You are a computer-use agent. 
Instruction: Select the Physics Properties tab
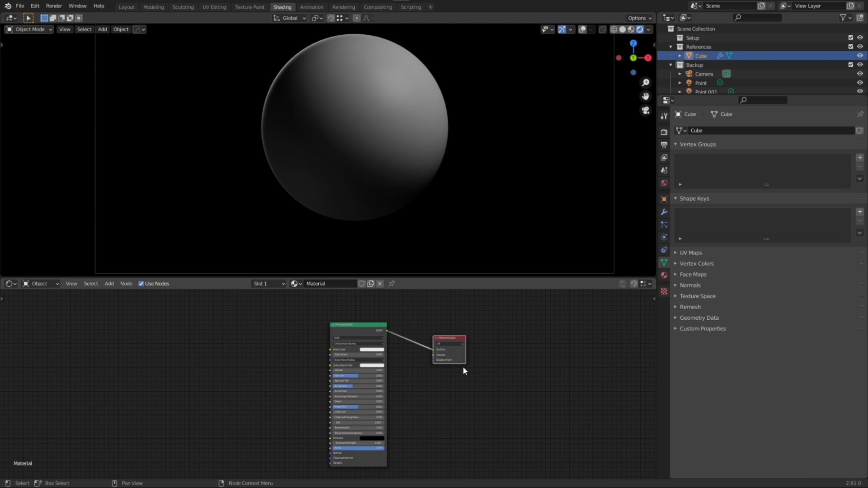click(664, 236)
